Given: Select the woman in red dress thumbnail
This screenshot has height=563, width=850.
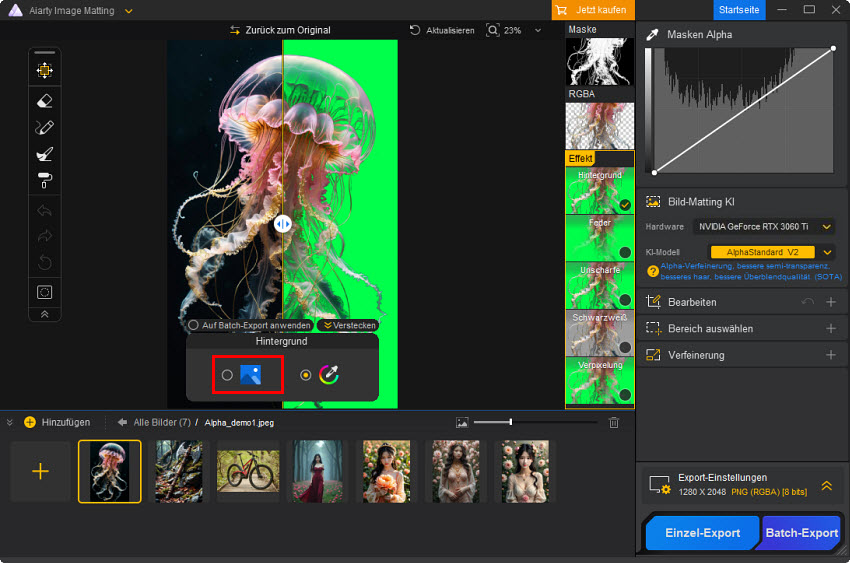Looking at the screenshot, I should pos(317,471).
